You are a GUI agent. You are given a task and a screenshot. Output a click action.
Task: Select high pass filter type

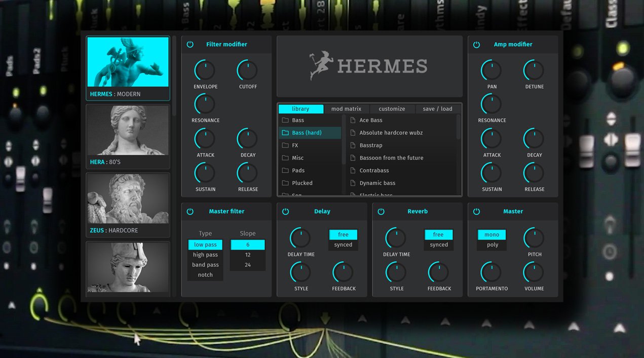pos(205,254)
